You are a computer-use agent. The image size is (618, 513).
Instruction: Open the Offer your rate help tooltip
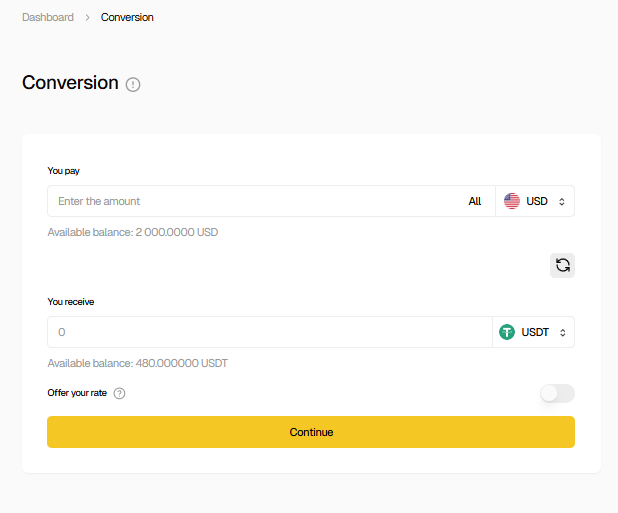pyautogui.click(x=119, y=393)
